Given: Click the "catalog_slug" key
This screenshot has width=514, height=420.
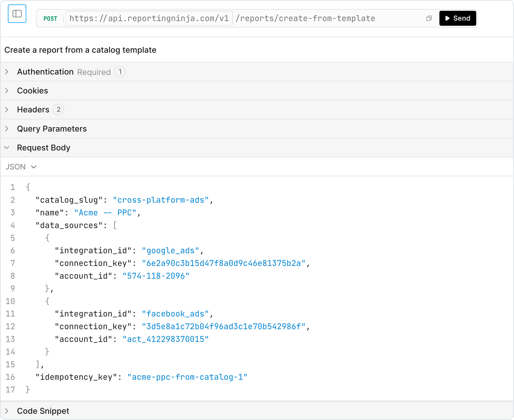Looking at the screenshot, I should point(69,200).
